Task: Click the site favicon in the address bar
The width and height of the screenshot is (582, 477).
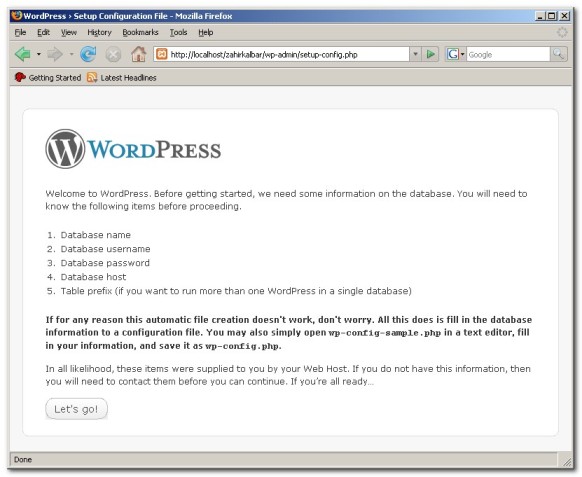Action: (x=162, y=54)
